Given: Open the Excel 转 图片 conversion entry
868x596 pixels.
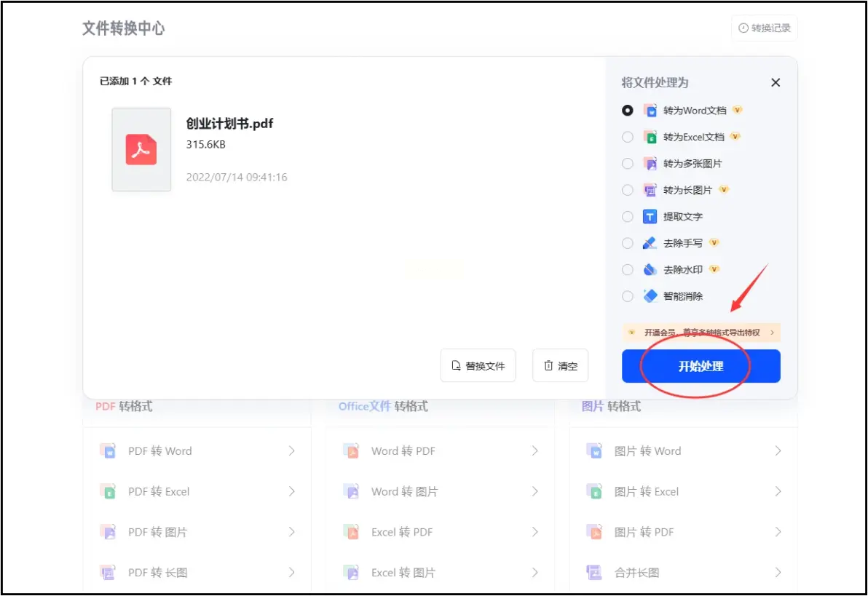Looking at the screenshot, I should (x=440, y=572).
